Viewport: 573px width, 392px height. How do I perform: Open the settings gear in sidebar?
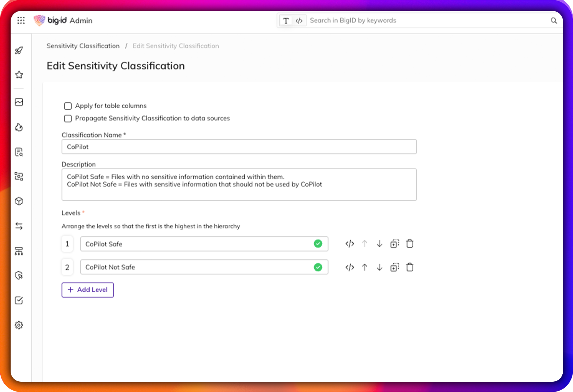(19, 325)
